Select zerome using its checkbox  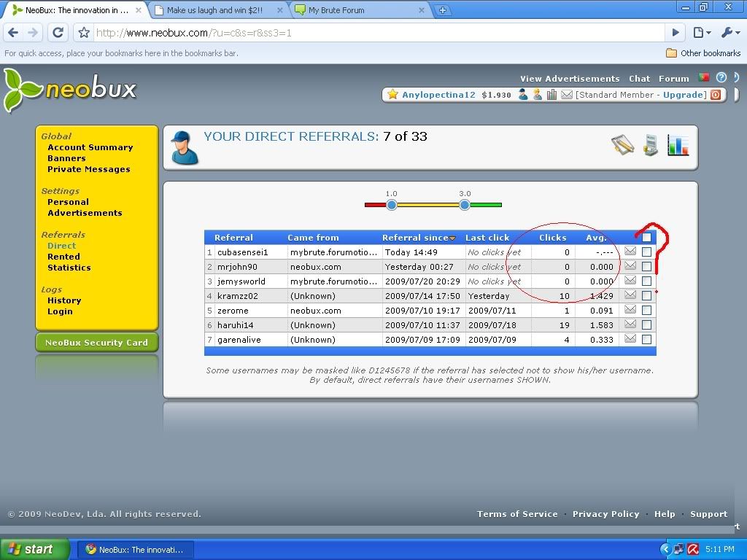646,311
